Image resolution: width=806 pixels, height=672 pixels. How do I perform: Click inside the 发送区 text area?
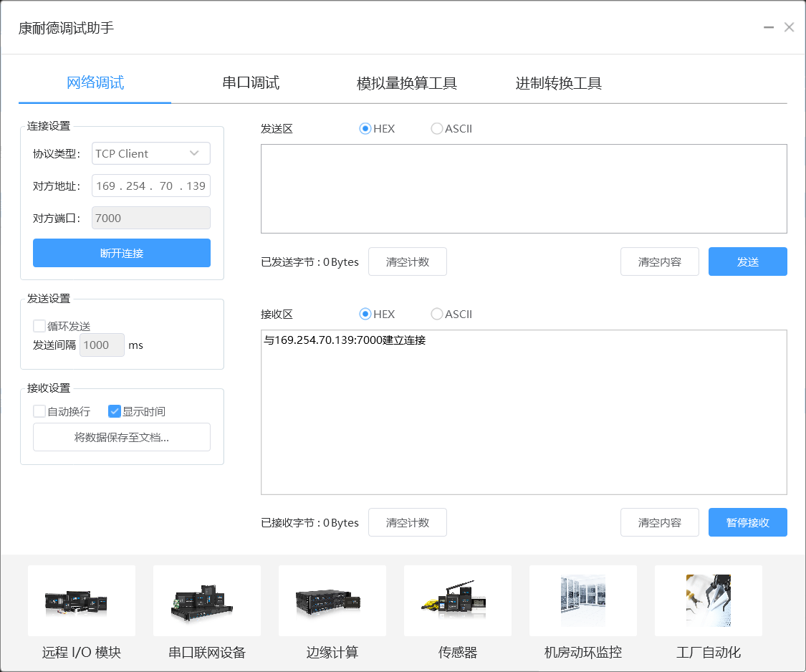pos(523,188)
